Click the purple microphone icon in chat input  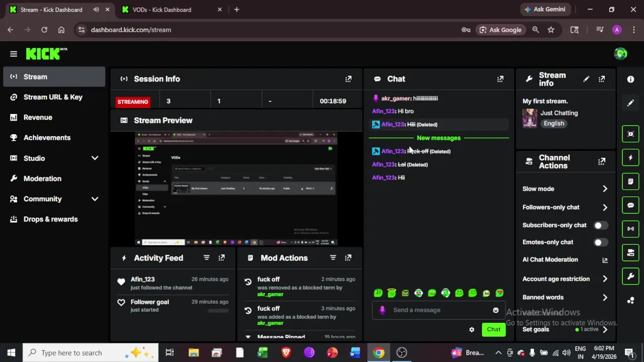click(x=382, y=310)
